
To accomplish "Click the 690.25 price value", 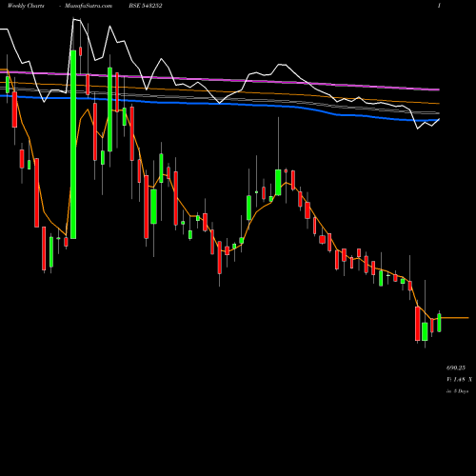I will click(x=456, y=367).
